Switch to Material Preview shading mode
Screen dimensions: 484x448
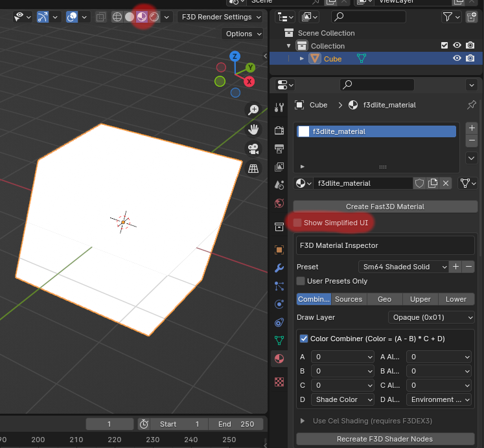point(141,17)
